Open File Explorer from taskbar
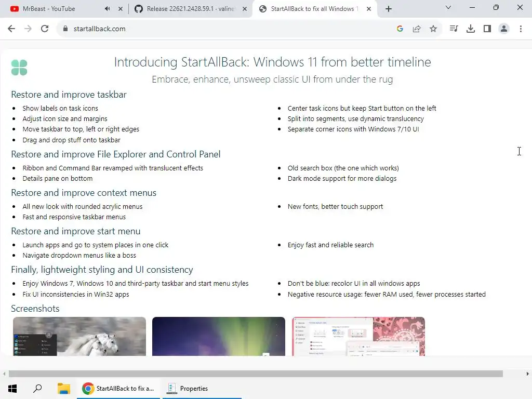This screenshot has height=399, width=532. 63,389
